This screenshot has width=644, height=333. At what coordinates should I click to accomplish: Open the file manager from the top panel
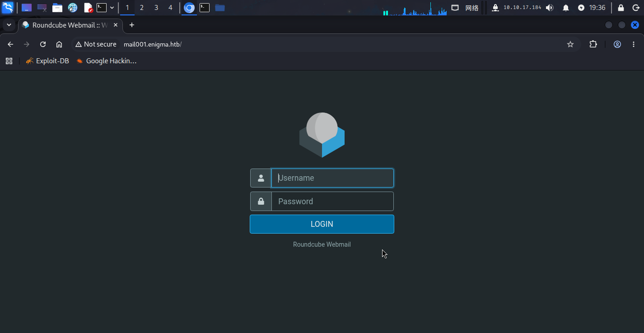[57, 8]
